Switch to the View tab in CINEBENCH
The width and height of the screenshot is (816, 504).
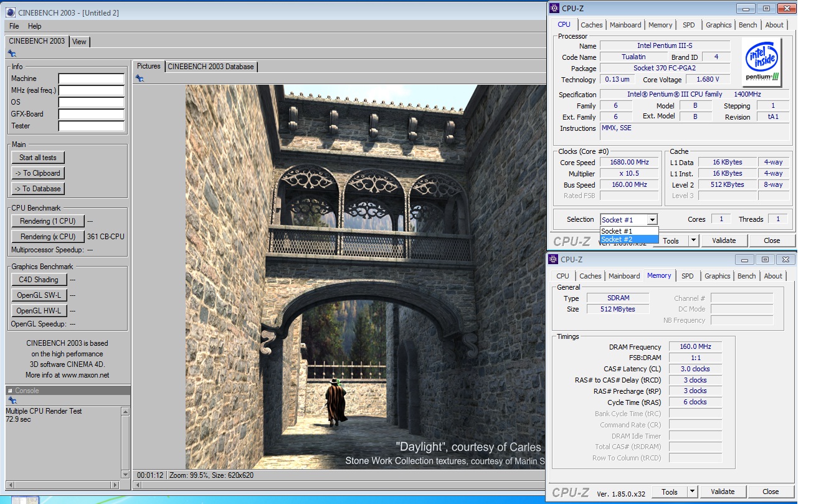click(80, 42)
